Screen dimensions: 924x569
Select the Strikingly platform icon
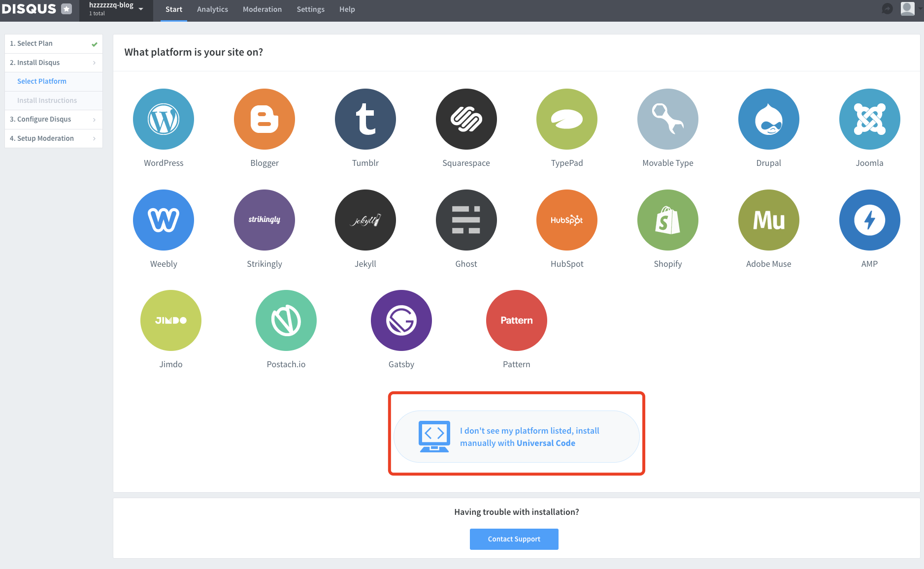pyautogui.click(x=264, y=220)
